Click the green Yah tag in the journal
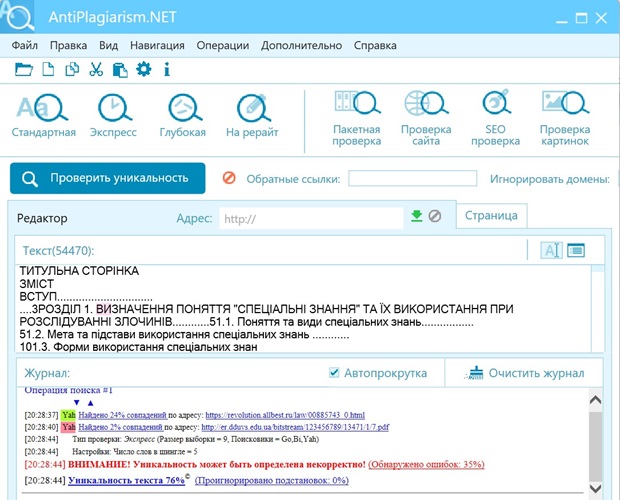 (68, 415)
